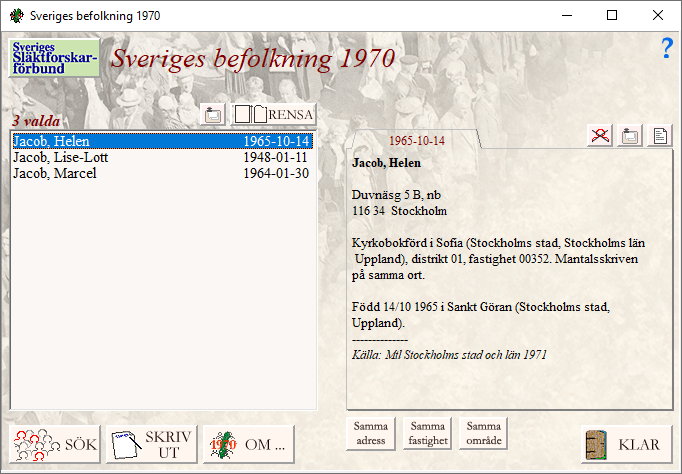Open the 1965-10-14 tab
The height and width of the screenshot is (474, 682).
(417, 140)
